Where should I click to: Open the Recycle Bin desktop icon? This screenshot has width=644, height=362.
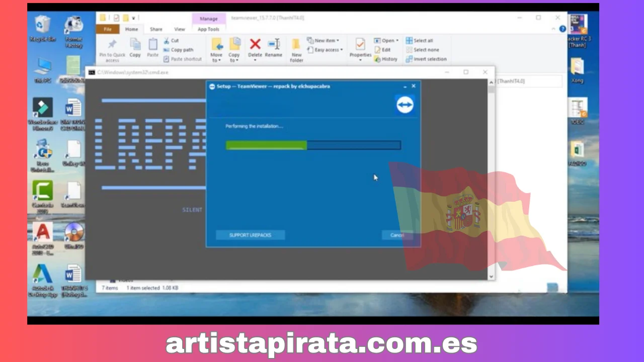(x=42, y=29)
